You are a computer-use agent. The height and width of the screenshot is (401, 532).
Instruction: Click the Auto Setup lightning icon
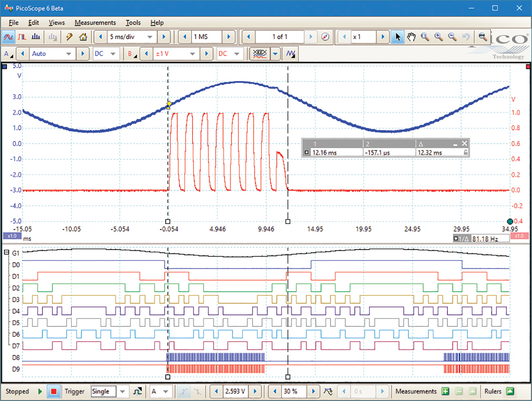tap(69, 37)
